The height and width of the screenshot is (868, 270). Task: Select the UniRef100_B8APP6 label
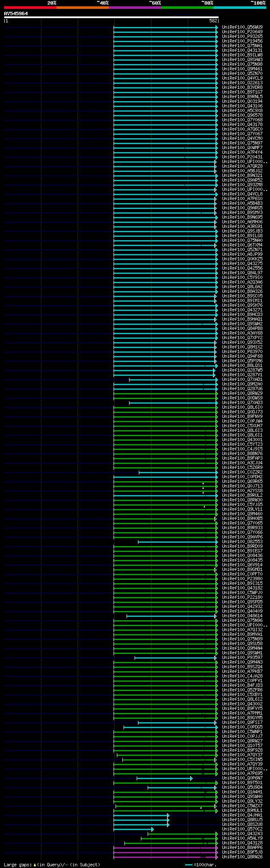pyautogui.click(x=242, y=847)
